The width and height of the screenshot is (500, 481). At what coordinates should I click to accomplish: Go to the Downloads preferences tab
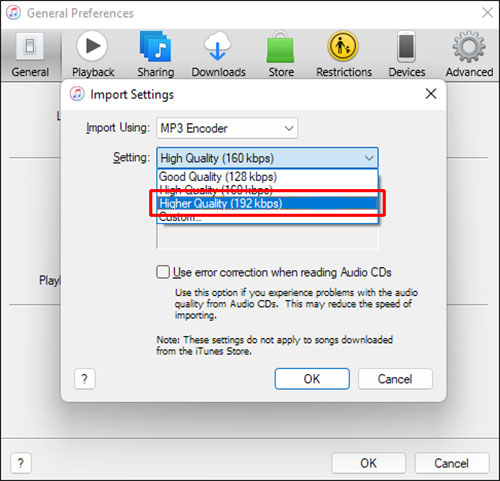pos(218,55)
